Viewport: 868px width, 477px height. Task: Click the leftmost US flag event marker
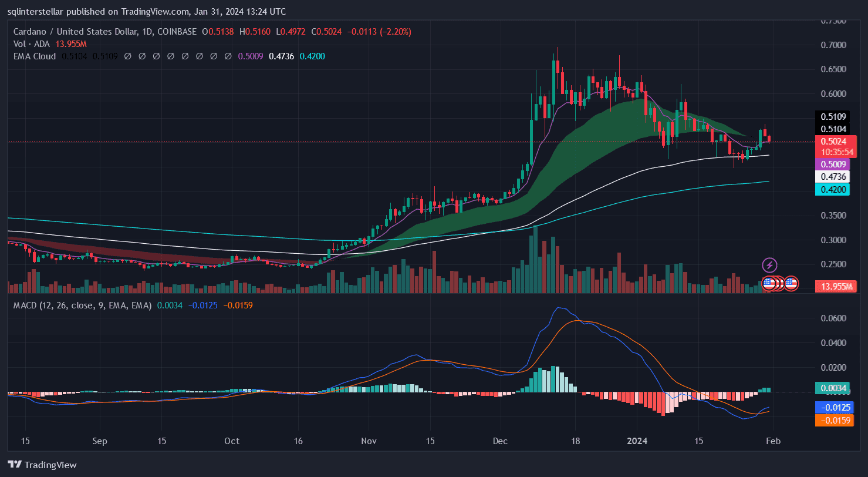[x=768, y=283]
